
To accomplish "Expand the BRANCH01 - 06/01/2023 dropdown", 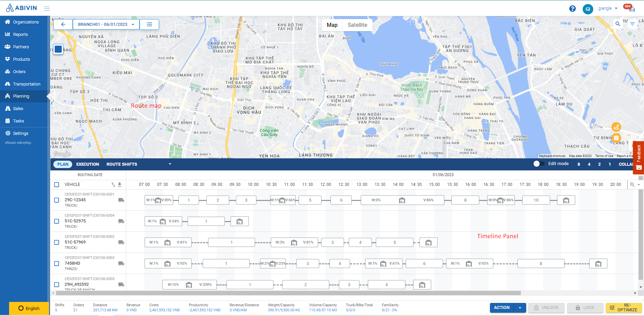I will [x=106, y=24].
